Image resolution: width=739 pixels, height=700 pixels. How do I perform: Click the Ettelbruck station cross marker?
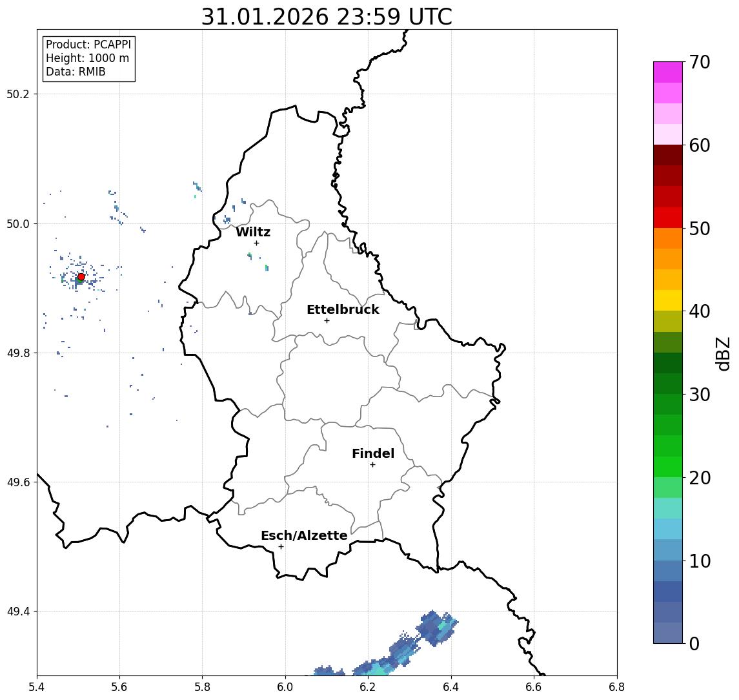click(327, 321)
